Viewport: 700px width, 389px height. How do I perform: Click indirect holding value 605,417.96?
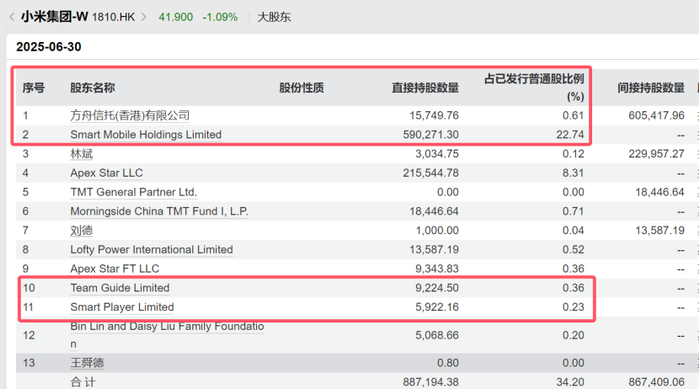(656, 116)
